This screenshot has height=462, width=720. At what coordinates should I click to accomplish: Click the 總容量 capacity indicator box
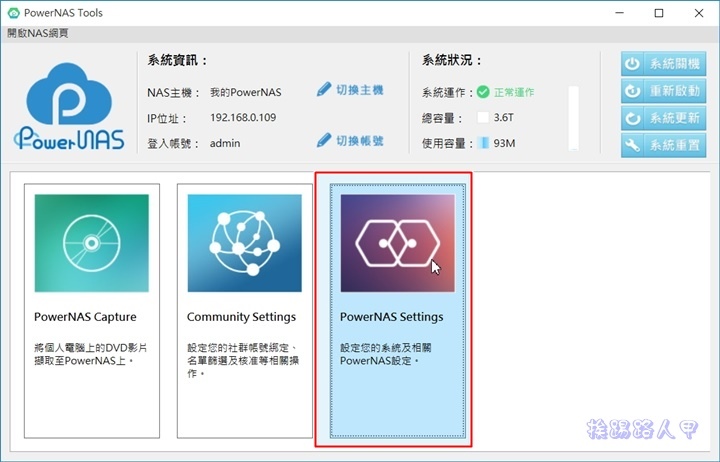[x=483, y=117]
